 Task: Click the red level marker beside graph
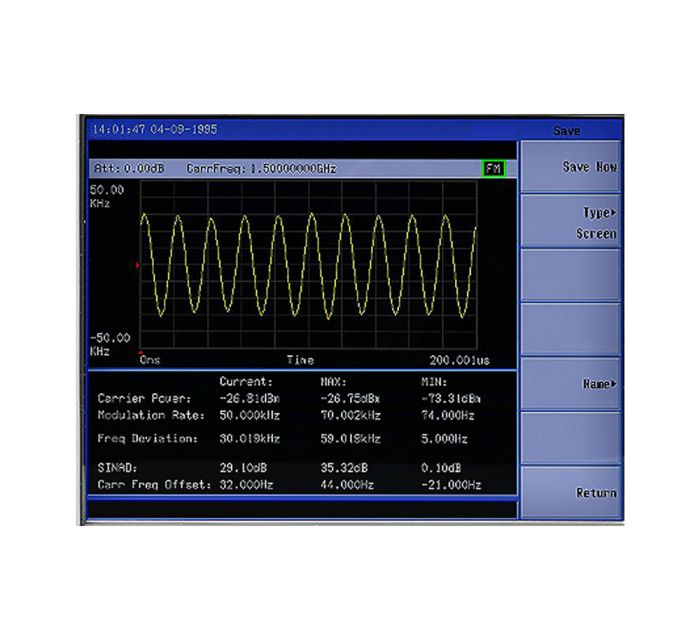click(138, 266)
